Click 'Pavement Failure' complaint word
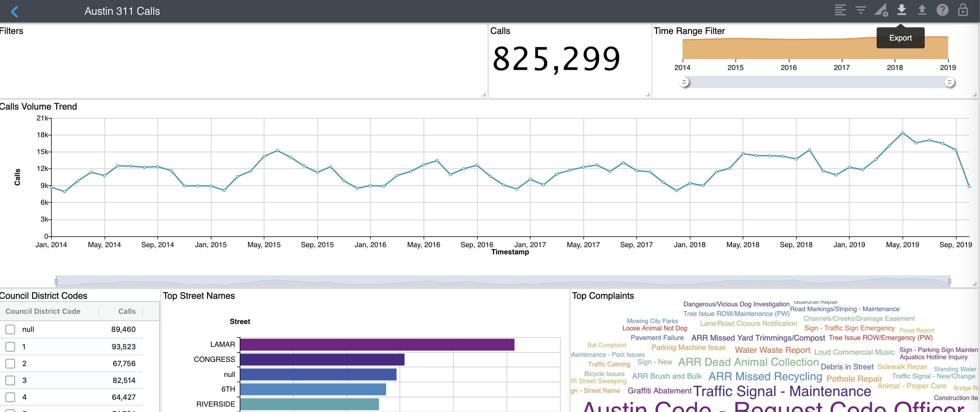Viewport: 980px width, 412px height. [657, 338]
